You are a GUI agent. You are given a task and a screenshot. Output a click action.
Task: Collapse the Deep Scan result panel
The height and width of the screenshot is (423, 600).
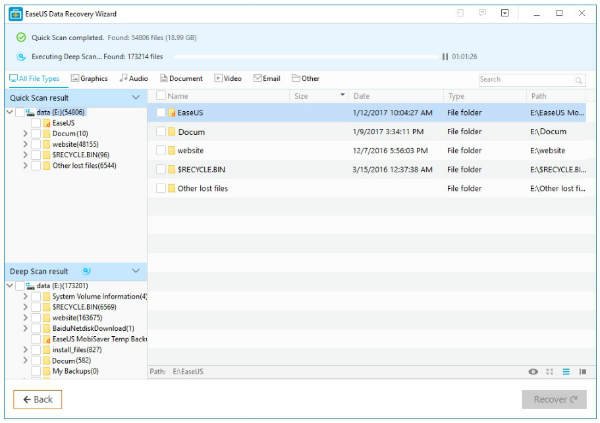coord(136,271)
